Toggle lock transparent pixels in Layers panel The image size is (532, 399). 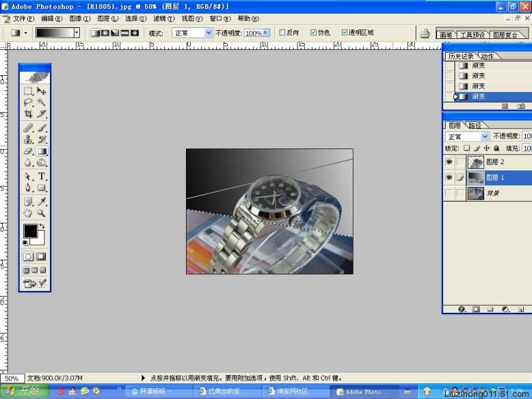tap(467, 148)
